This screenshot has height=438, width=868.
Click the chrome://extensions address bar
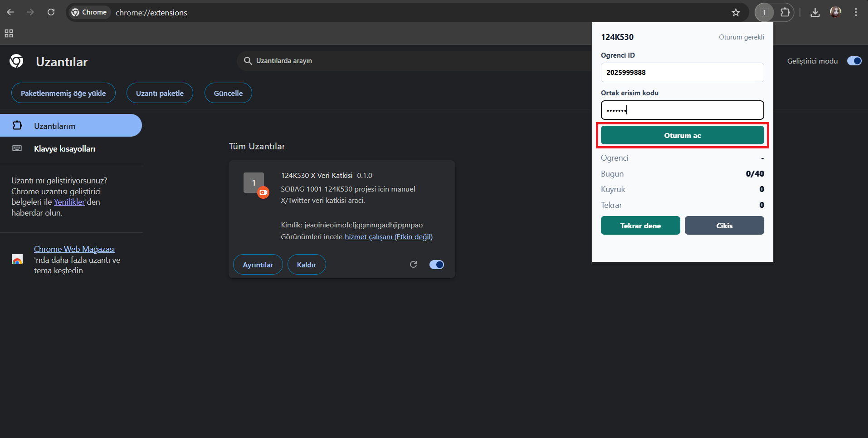tap(151, 13)
